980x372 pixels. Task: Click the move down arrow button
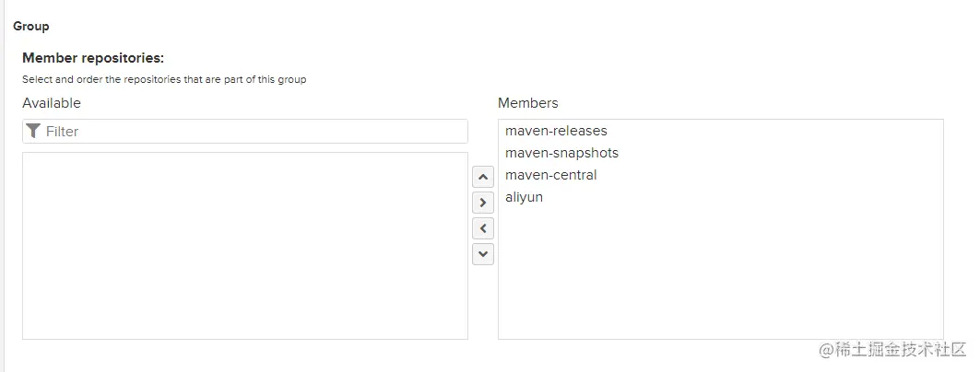(483, 254)
